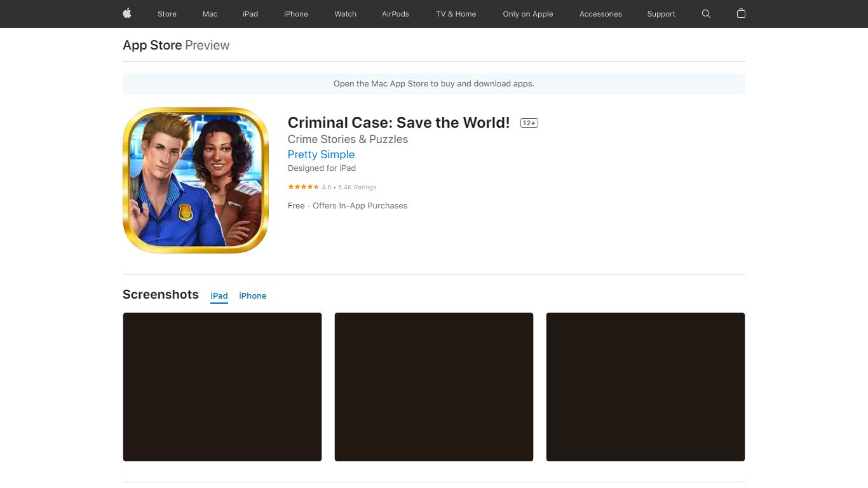
Task: Open the Pretty Simple developer link
Action: [321, 154]
